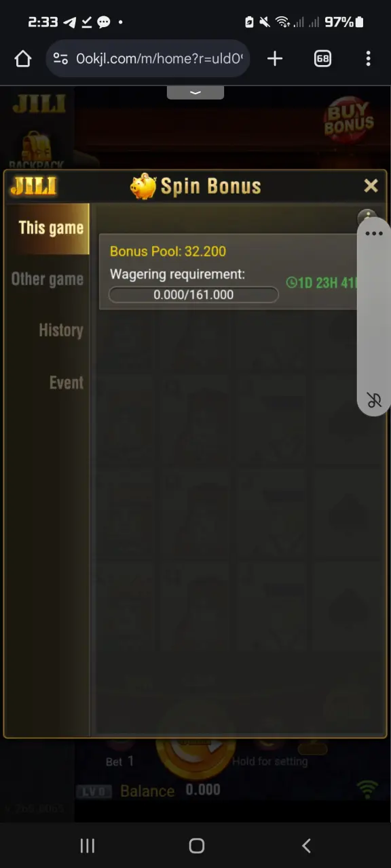Close the Spin Bonus dialog
Screen dimensions: 391x868
point(371,186)
